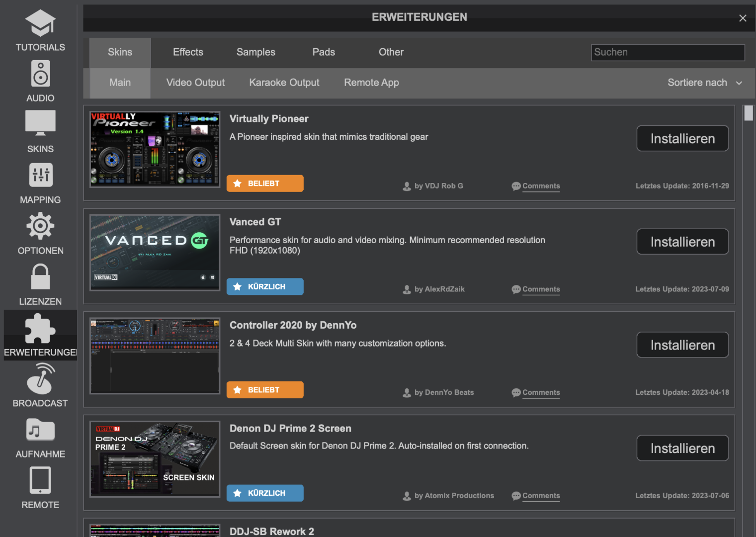Viewport: 756px width, 537px height.
Task: Open the Optionen gear icon
Action: 40,226
